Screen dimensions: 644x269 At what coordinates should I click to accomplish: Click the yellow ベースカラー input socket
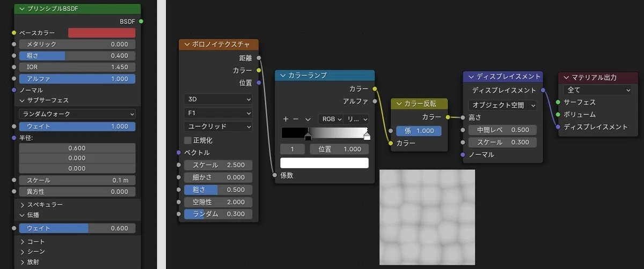(14, 33)
